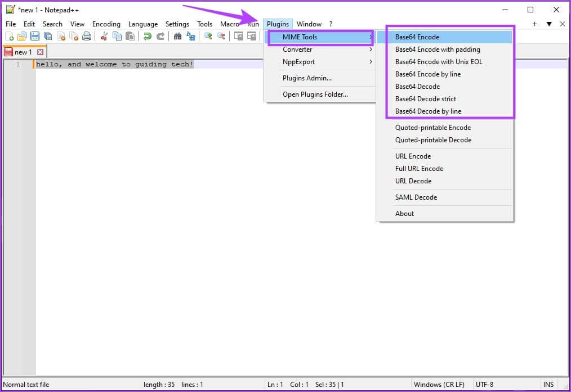Viewport: 571px width, 392px height.
Task: Choose Base64 Decode strict
Action: pos(445,98)
